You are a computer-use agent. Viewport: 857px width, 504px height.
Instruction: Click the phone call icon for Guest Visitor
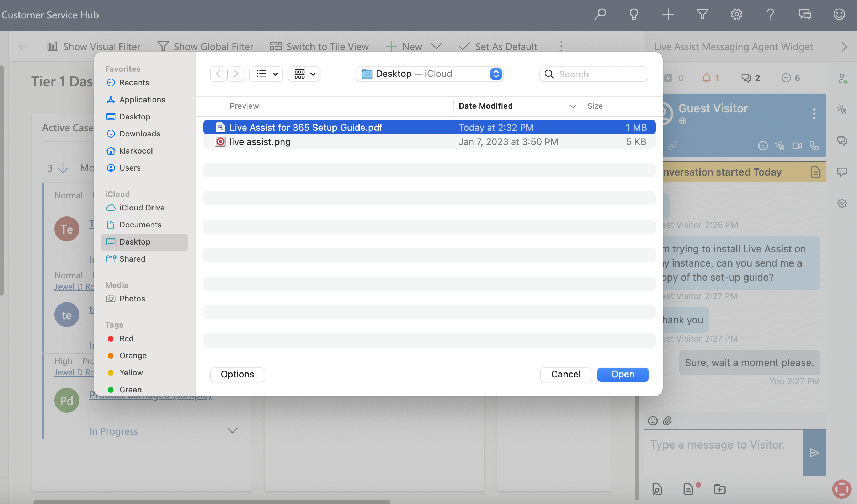click(814, 146)
